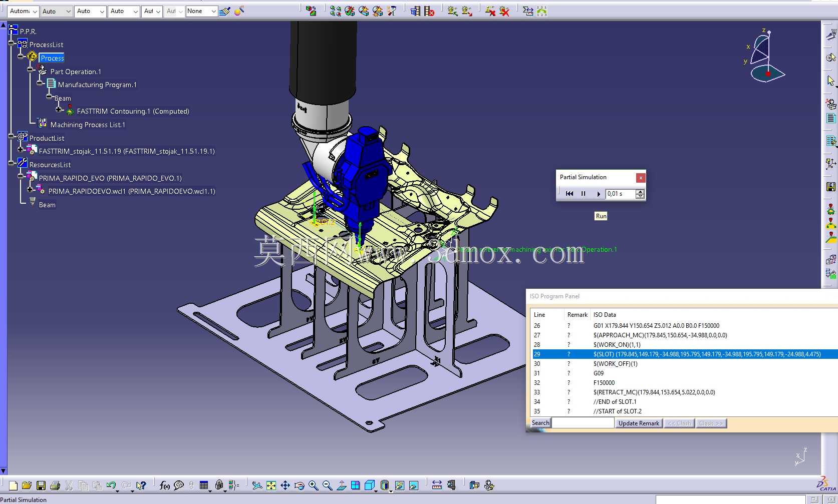The width and height of the screenshot is (838, 504).
Task: Click the Painter brush icon in graphic properties
Action: click(224, 11)
